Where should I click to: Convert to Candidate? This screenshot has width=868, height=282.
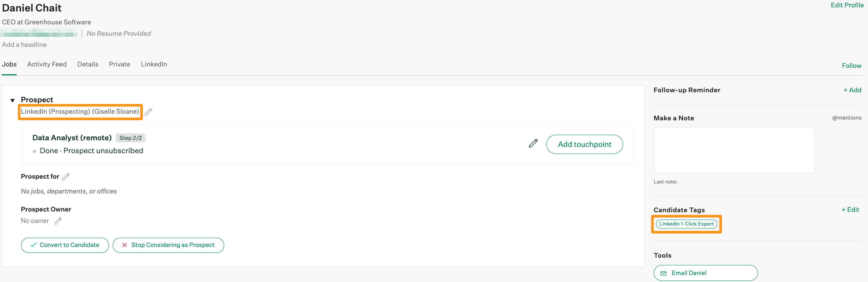coord(65,245)
